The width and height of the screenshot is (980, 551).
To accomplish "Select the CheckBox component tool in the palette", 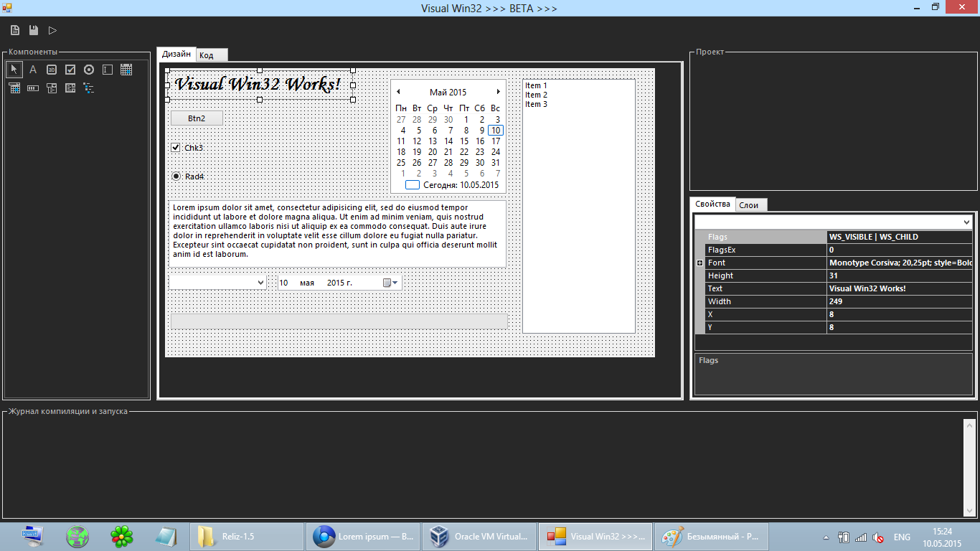I will (x=70, y=70).
